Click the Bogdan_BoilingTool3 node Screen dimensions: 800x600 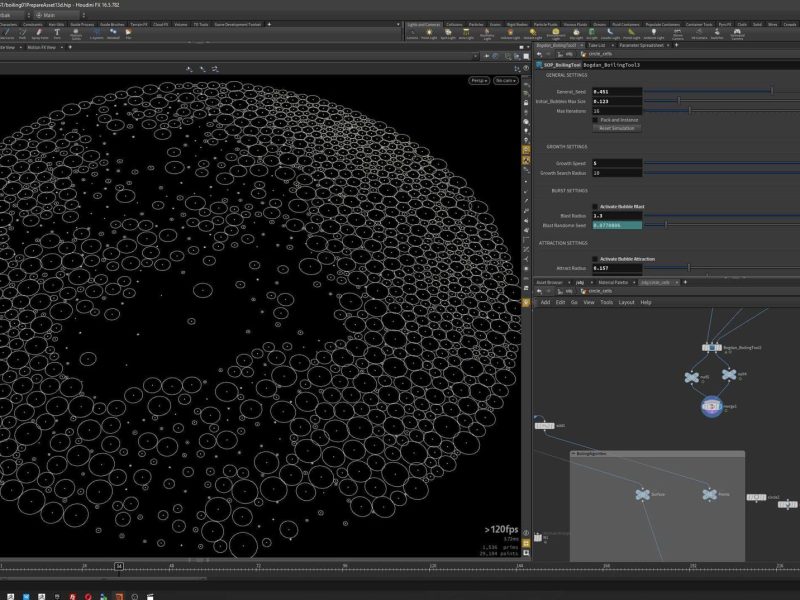pyautogui.click(x=712, y=348)
